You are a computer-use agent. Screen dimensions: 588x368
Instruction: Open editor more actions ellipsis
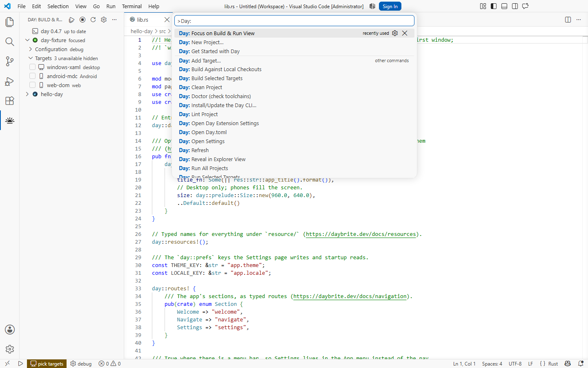tap(579, 20)
